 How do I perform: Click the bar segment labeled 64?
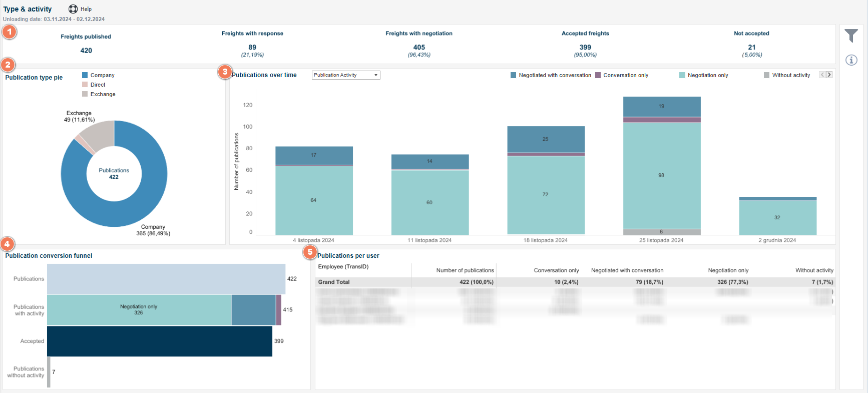coord(314,200)
